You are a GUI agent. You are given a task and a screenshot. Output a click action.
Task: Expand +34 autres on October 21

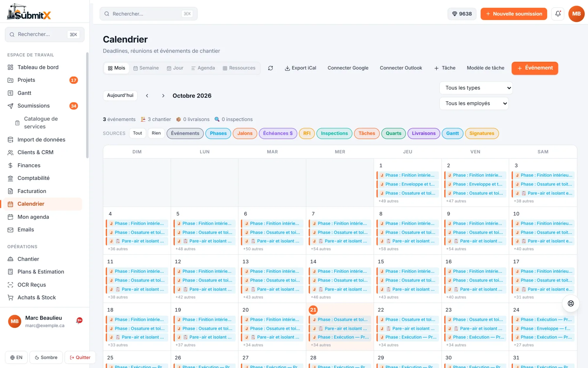(x=321, y=345)
